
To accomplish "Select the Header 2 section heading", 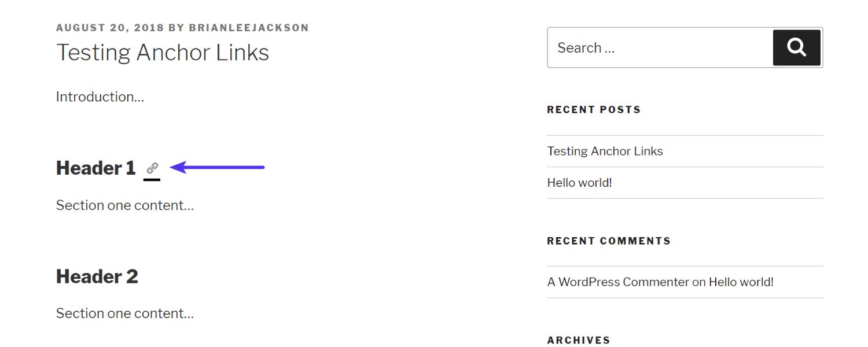I will (97, 276).
